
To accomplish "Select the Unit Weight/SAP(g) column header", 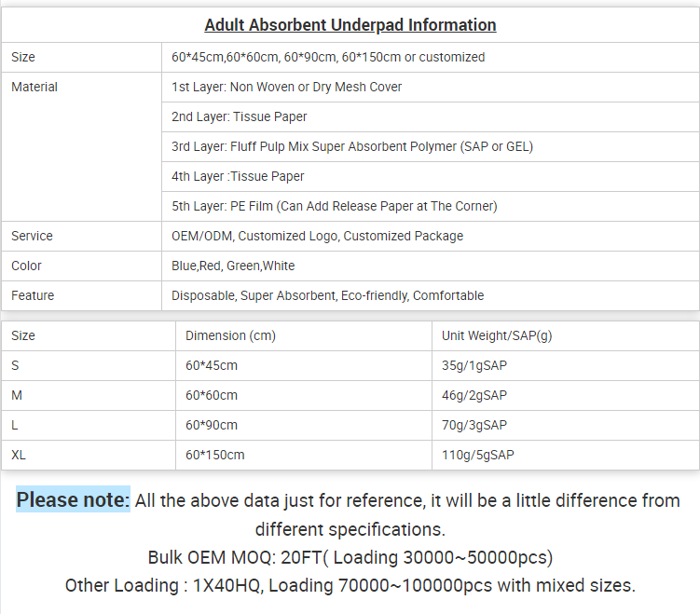I will click(x=497, y=335).
